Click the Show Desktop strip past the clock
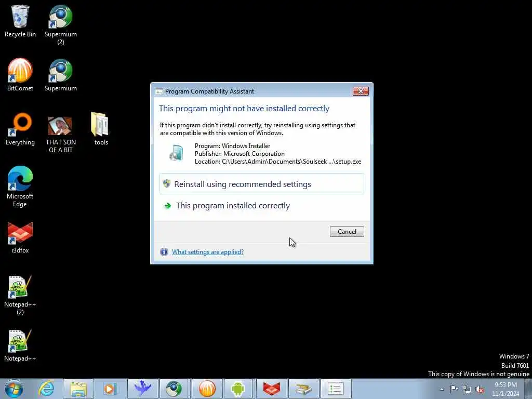This screenshot has height=399, width=532. pyautogui.click(x=528, y=389)
